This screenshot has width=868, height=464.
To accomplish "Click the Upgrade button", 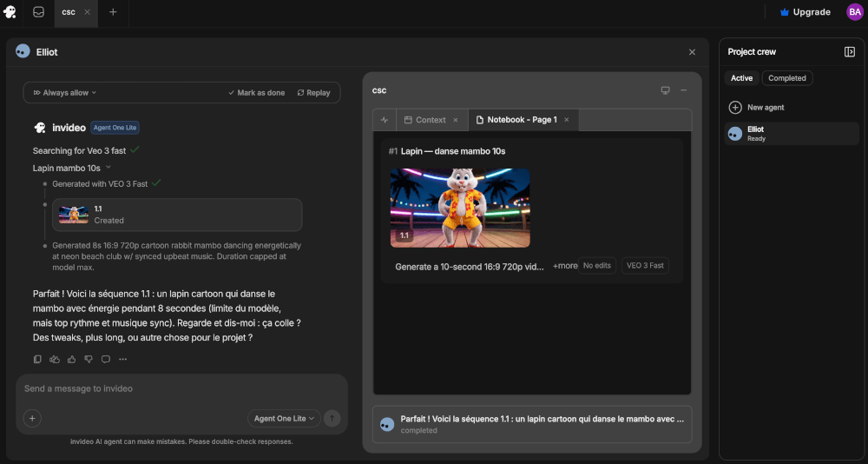I will point(805,12).
